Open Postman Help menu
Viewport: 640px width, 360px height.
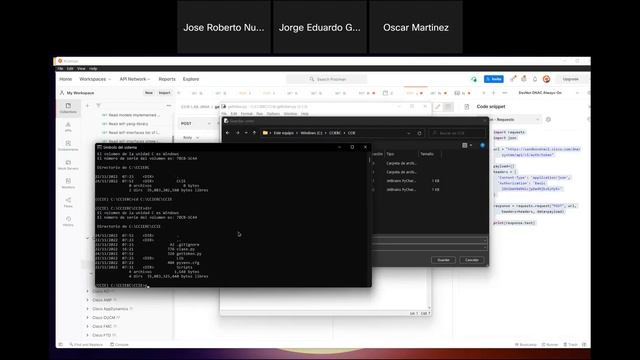tap(93, 69)
